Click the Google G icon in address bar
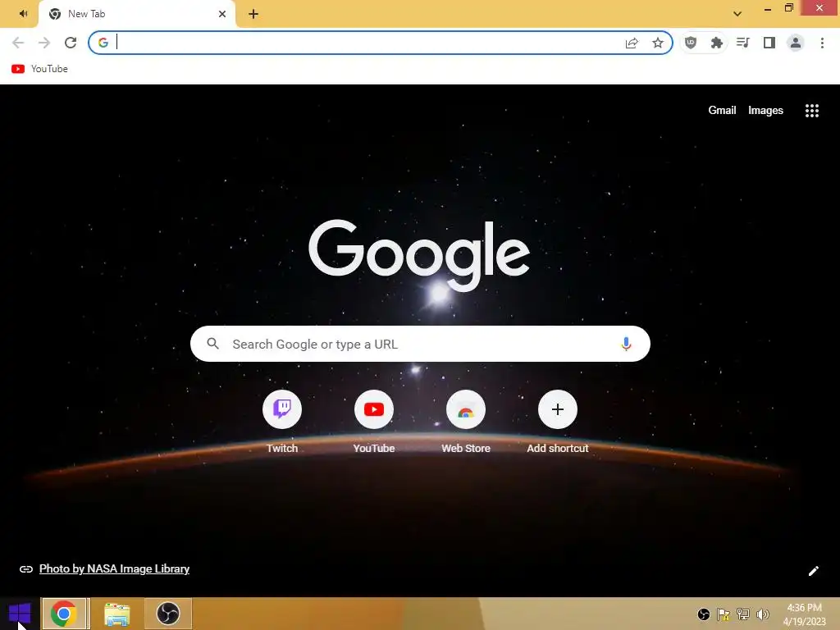 [x=103, y=43]
